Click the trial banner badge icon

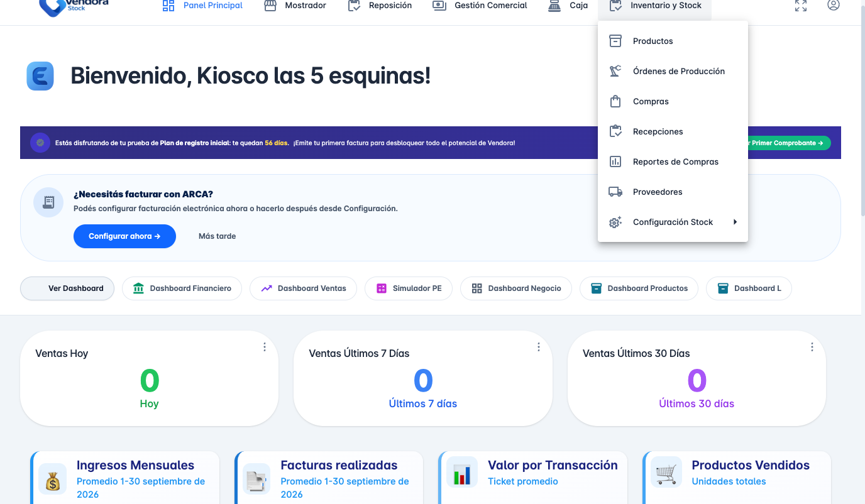[40, 143]
